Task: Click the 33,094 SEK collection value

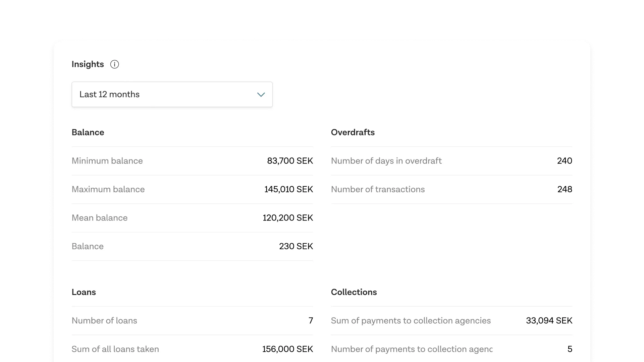Action: (549, 321)
